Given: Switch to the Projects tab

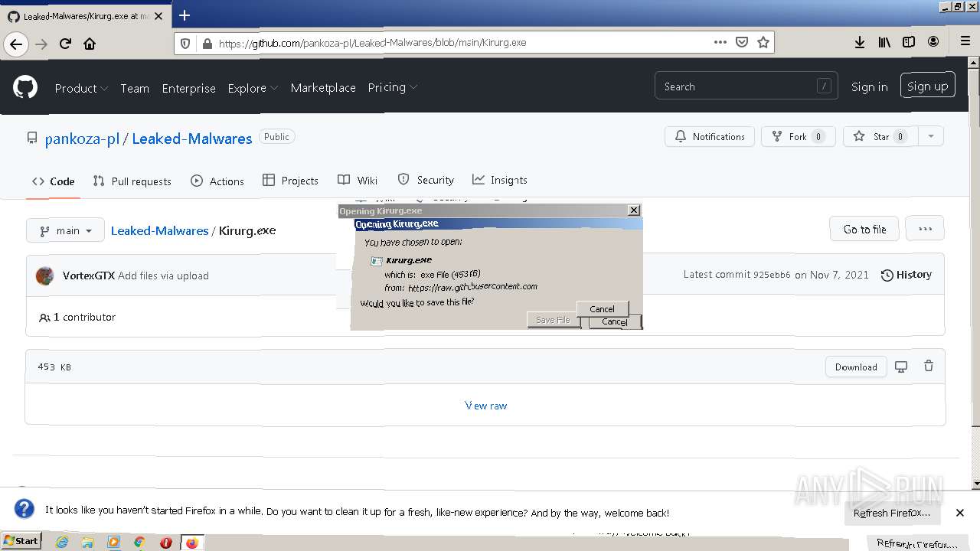Looking at the screenshot, I should coord(290,181).
